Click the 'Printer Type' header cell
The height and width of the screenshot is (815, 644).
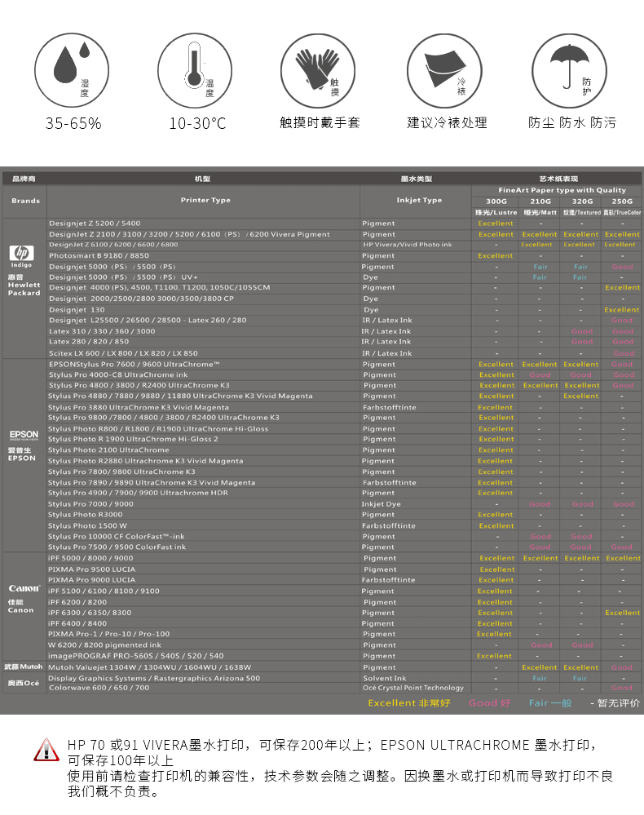click(205, 200)
